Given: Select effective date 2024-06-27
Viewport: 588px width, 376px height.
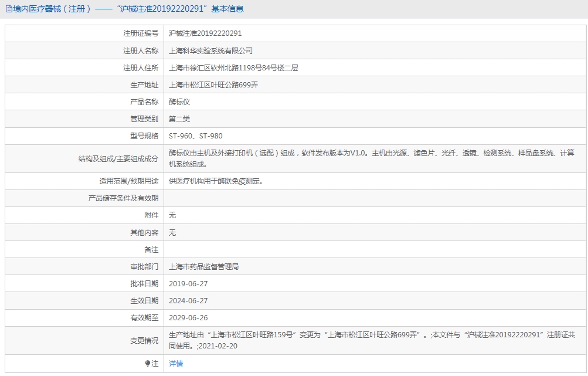Looking at the screenshot, I should coord(188,300).
